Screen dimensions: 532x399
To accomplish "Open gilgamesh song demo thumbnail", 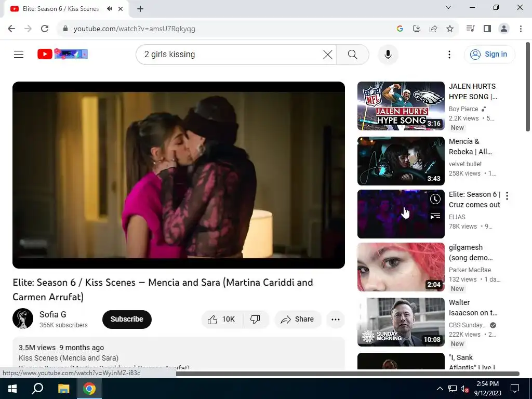I will click(401, 267).
